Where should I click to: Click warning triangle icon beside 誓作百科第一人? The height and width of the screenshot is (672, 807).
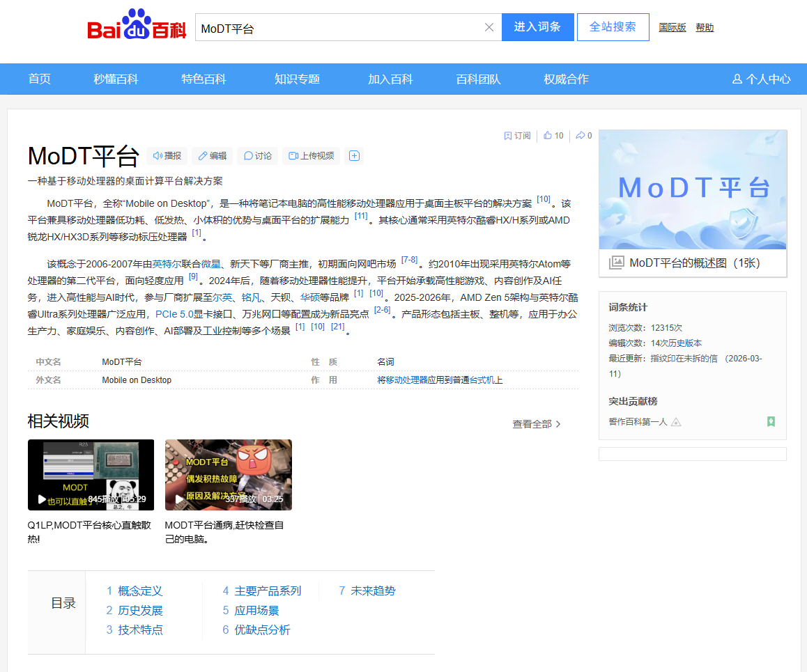676,422
